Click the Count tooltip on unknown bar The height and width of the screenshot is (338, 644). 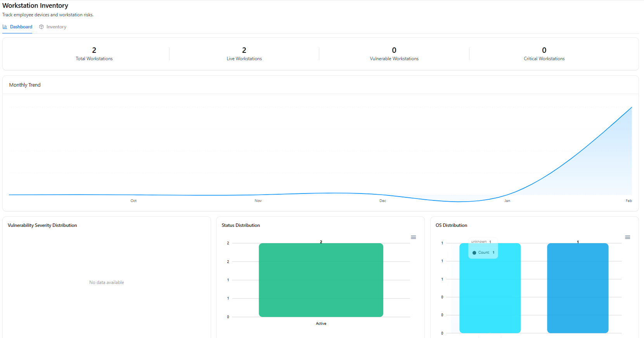coord(483,253)
